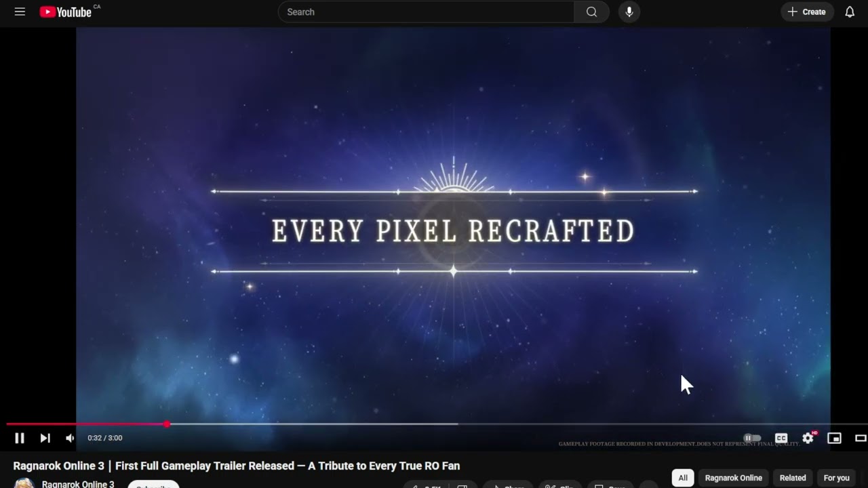Image resolution: width=868 pixels, height=488 pixels.
Task: Select the For you filter chip
Action: click(x=836, y=478)
